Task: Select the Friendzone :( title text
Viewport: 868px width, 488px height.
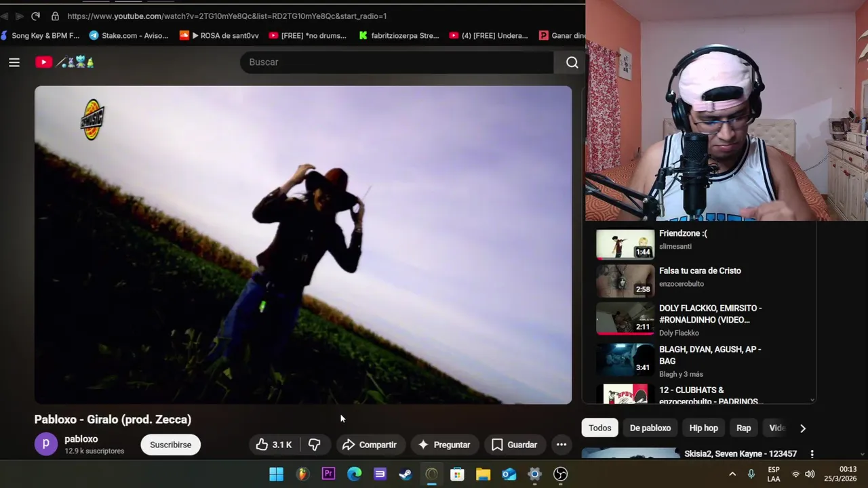Action: coord(683,233)
